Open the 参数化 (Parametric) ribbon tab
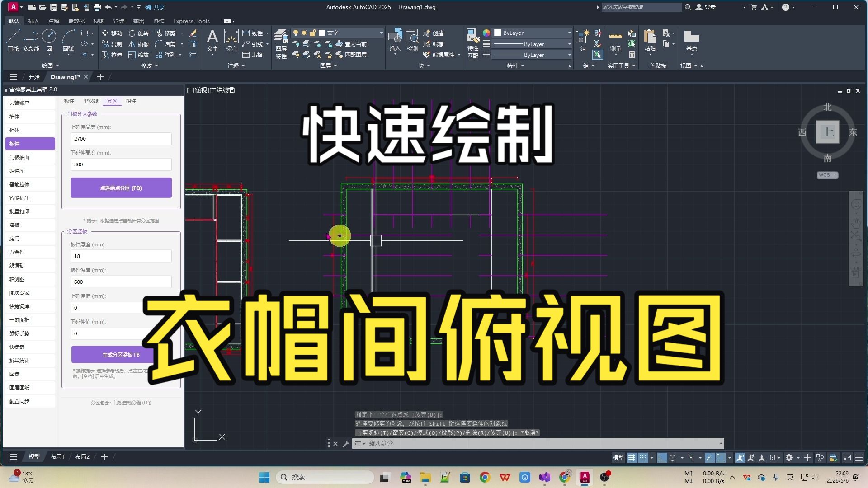868x488 pixels. pyautogui.click(x=76, y=21)
